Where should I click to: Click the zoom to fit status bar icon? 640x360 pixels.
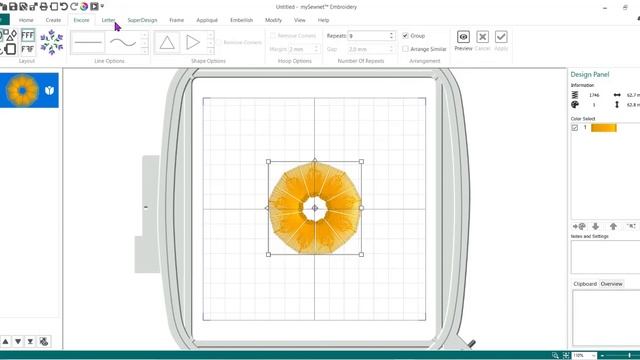click(566, 356)
